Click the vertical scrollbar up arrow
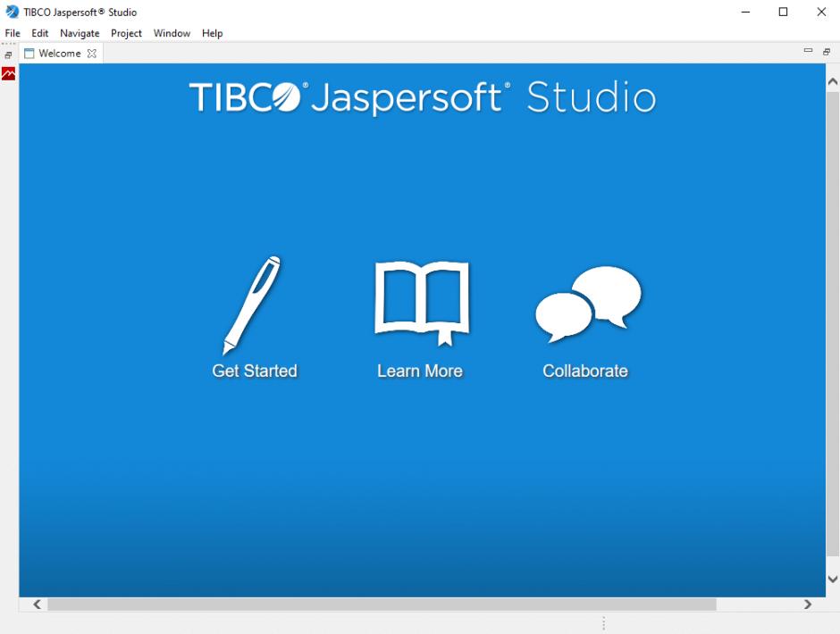Screen dimensions: 840x634 point(833,81)
